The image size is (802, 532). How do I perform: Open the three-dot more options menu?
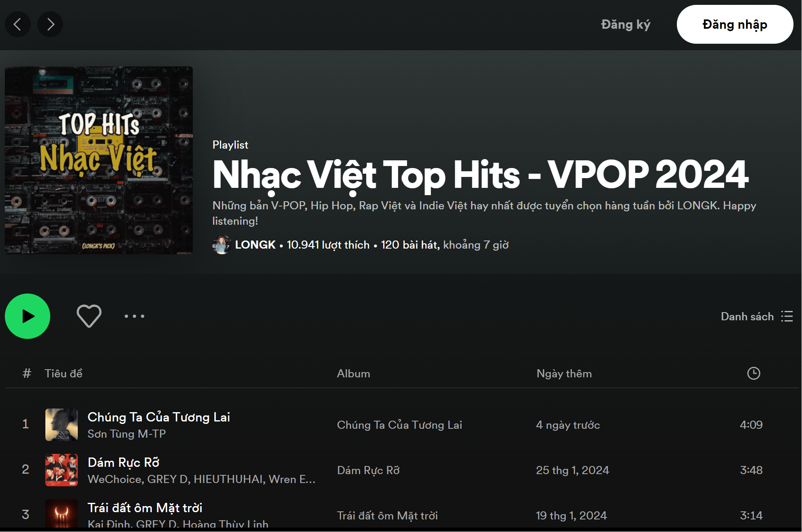[x=134, y=316]
